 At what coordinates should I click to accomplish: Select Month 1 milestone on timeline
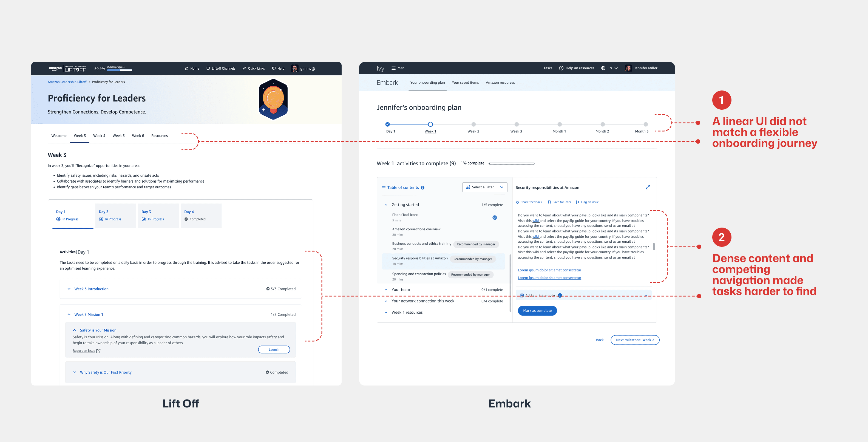(559, 124)
